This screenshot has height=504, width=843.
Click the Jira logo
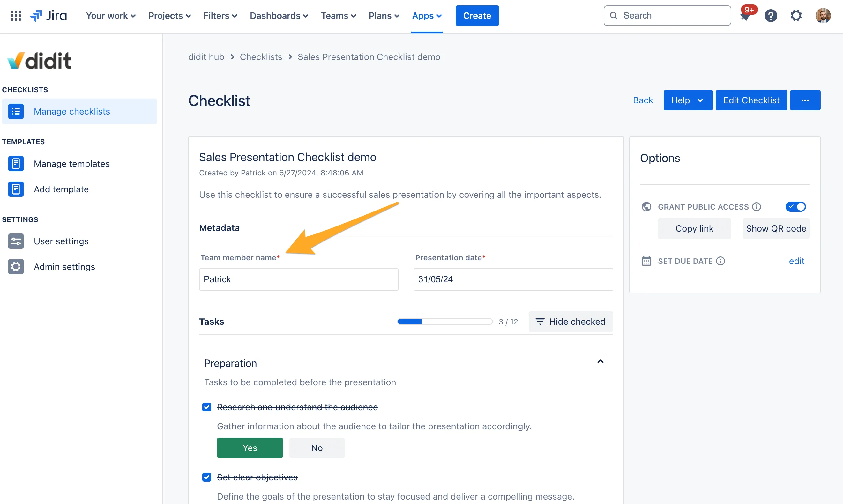click(x=48, y=16)
